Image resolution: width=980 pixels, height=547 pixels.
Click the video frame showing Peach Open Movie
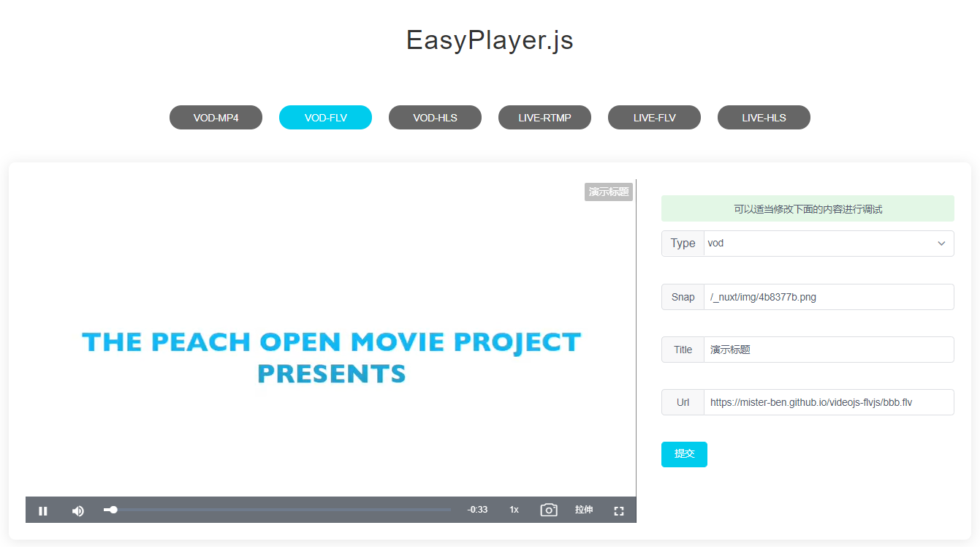coord(331,338)
